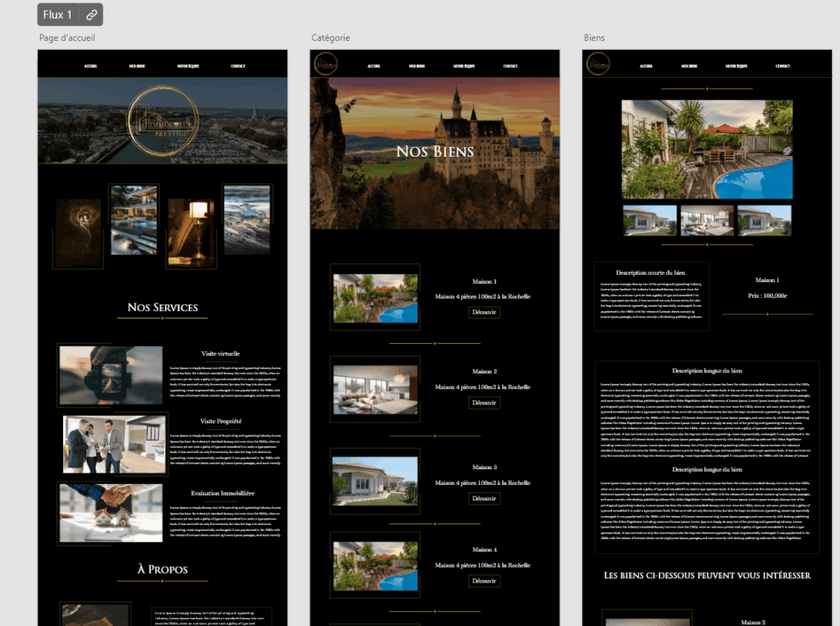The image size is (840, 626).
Task: Click the Découvrir button for Maison 3
Action: point(484,497)
